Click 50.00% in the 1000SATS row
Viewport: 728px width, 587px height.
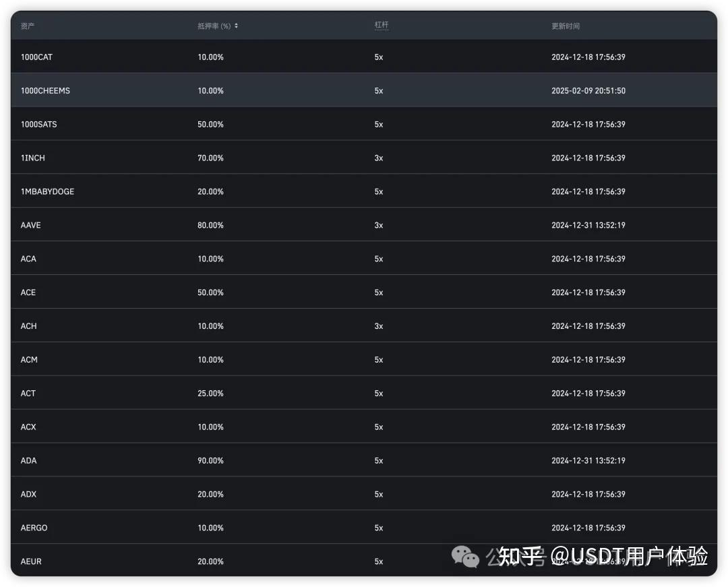coord(211,125)
